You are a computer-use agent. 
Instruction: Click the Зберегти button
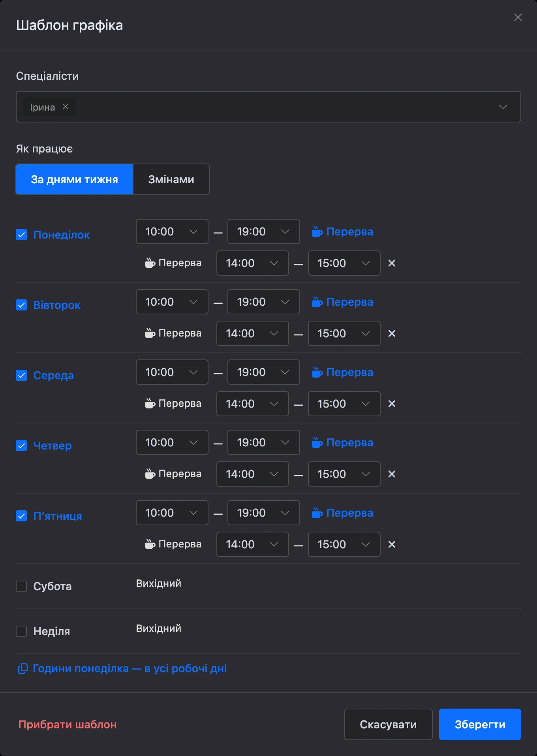(x=480, y=724)
